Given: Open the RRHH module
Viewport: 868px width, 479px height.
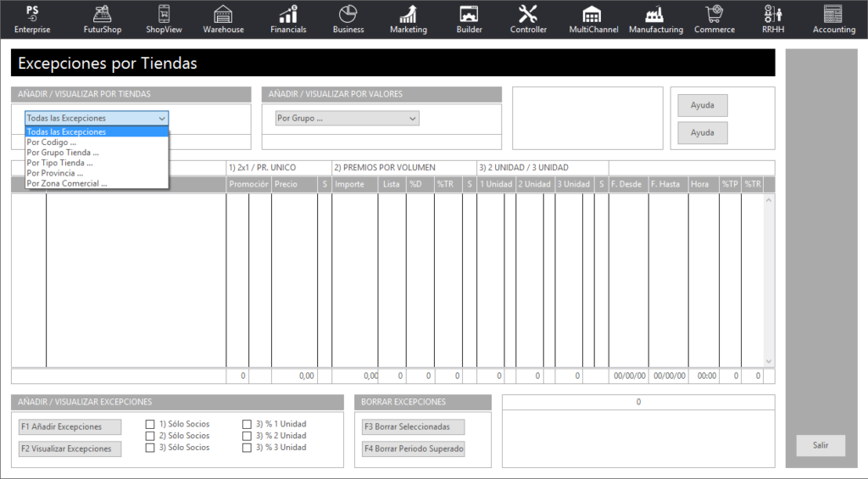Looking at the screenshot, I should point(773,20).
